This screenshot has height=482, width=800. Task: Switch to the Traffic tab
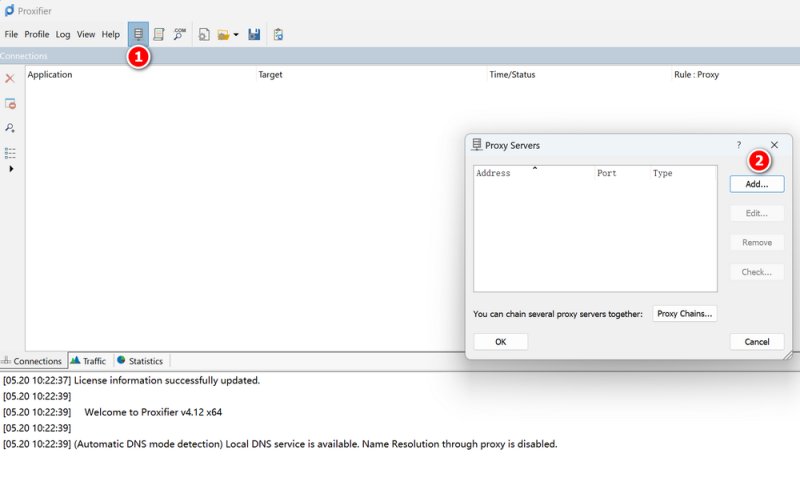tap(89, 361)
